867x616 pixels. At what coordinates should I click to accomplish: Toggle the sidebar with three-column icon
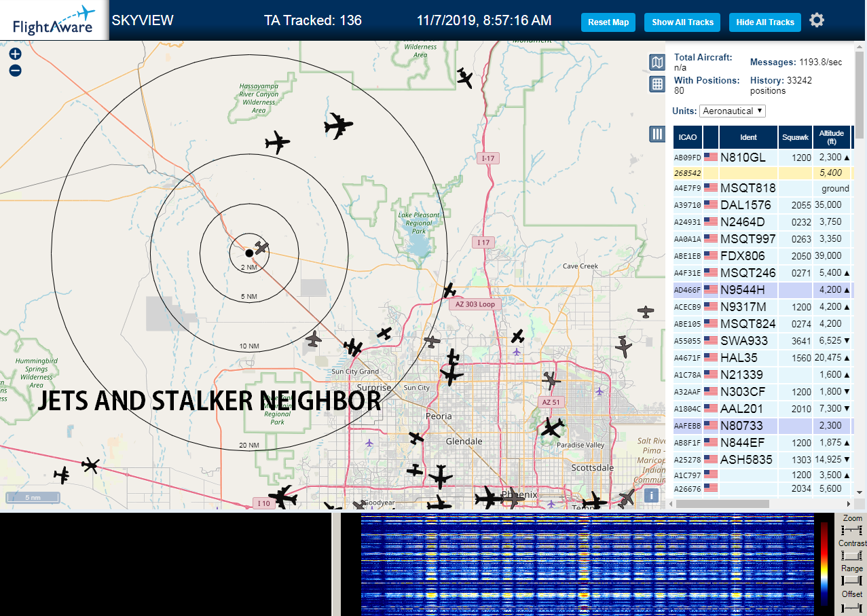657,134
